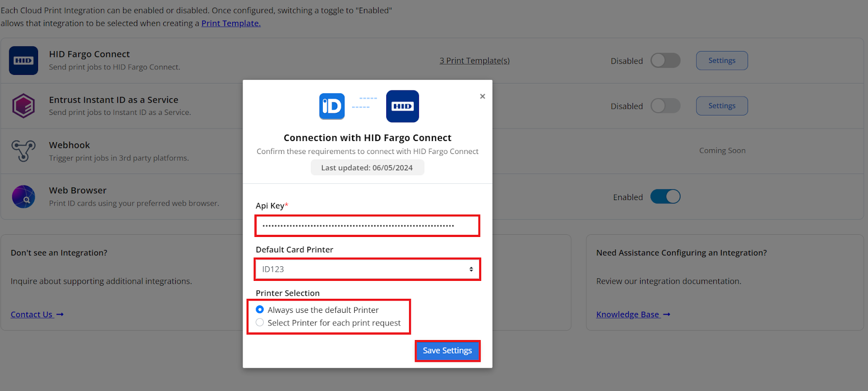Click the Entrust Instant ID as a Service title
The image size is (868, 391).
pyautogui.click(x=113, y=100)
